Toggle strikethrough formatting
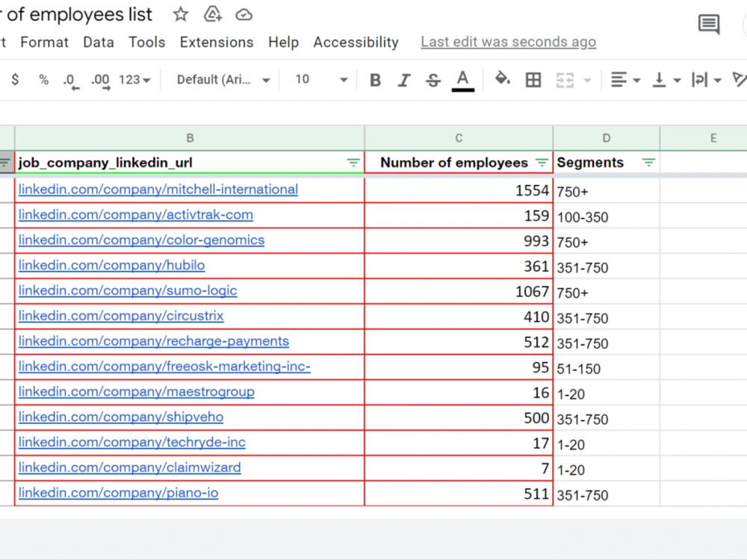This screenshot has width=747, height=560. [x=433, y=80]
